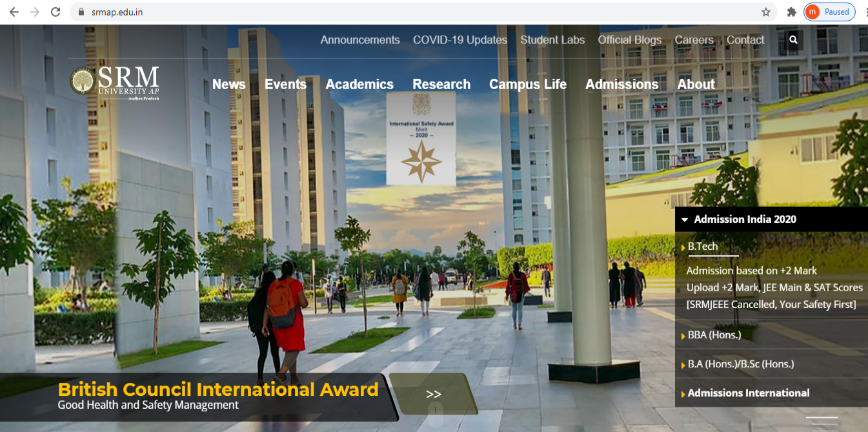Open the Campus Life menu
Viewport: 868px width, 432px height.
click(x=528, y=85)
